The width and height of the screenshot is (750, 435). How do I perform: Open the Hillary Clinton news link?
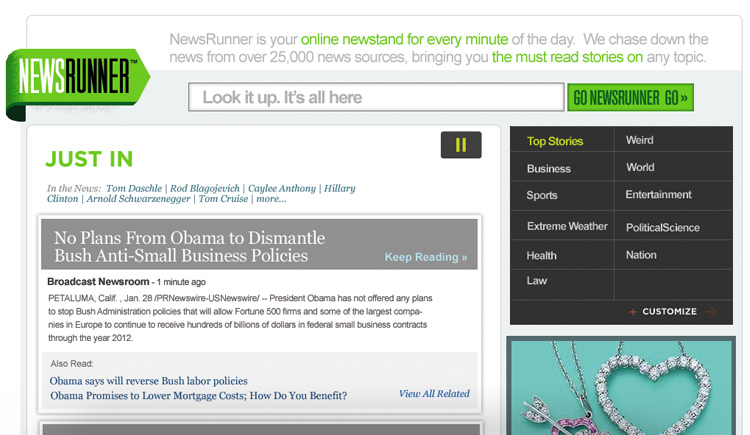pyautogui.click(x=340, y=189)
